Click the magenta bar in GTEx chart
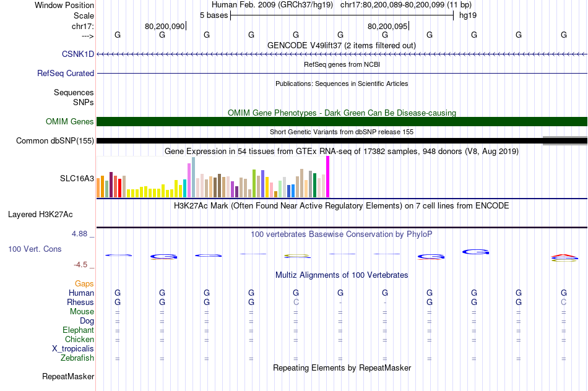Viewport: 588px width, 391px height. pos(328,176)
